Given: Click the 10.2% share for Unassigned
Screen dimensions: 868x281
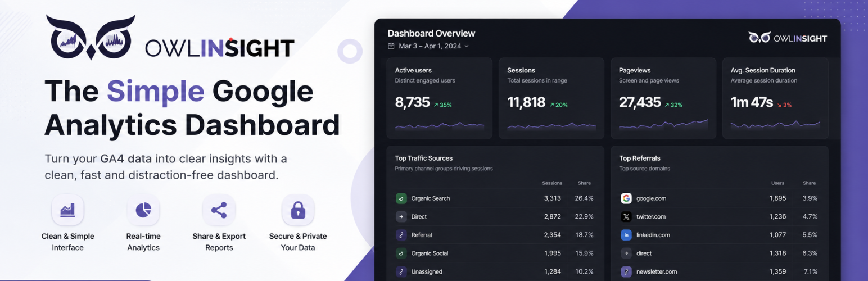Looking at the screenshot, I should 584,272.
